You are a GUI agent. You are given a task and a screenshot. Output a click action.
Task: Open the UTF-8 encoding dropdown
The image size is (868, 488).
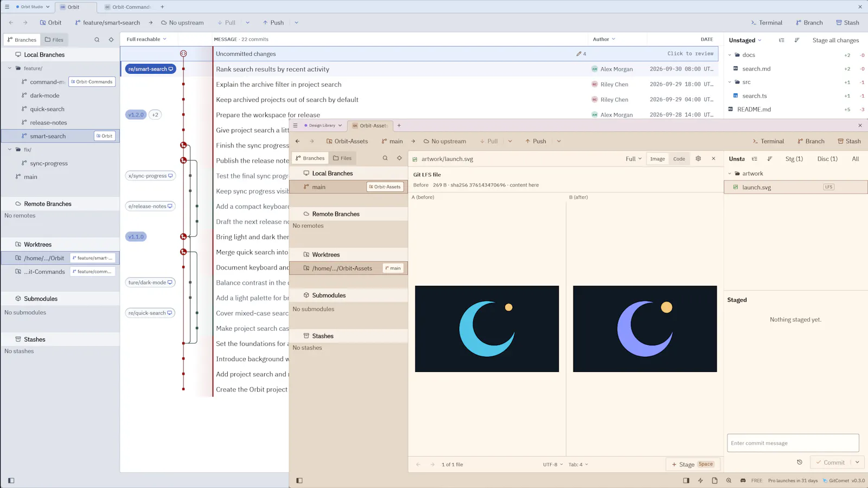(553, 465)
